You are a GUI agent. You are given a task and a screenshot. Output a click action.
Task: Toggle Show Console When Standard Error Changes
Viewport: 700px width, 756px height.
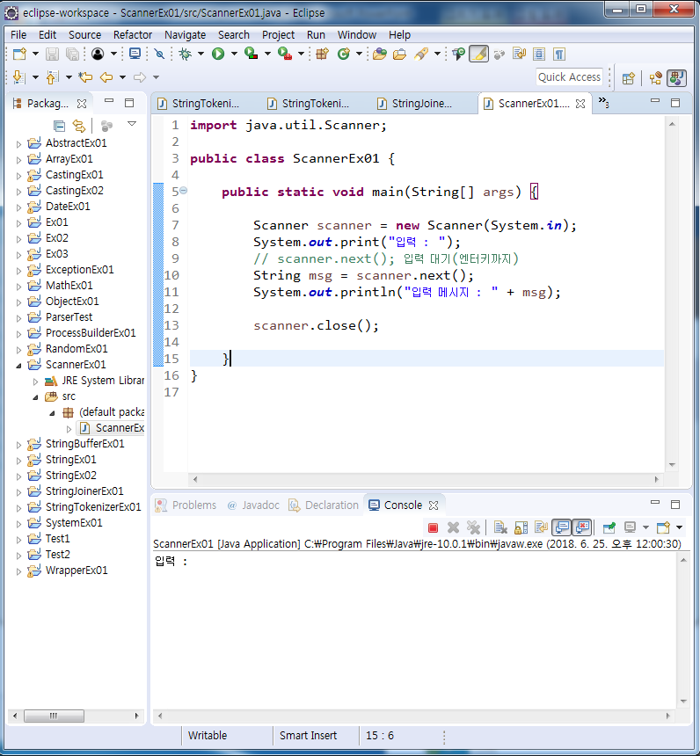pyautogui.click(x=582, y=528)
